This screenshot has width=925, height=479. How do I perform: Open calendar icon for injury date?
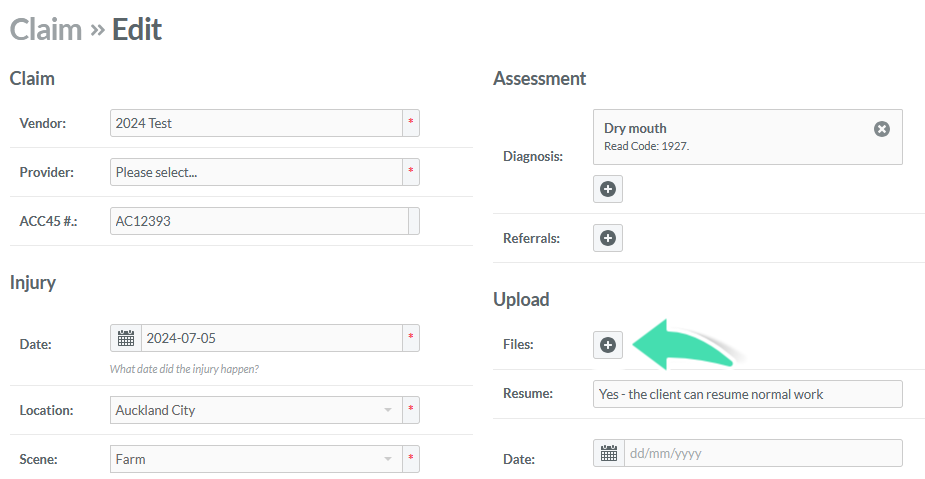coord(126,338)
